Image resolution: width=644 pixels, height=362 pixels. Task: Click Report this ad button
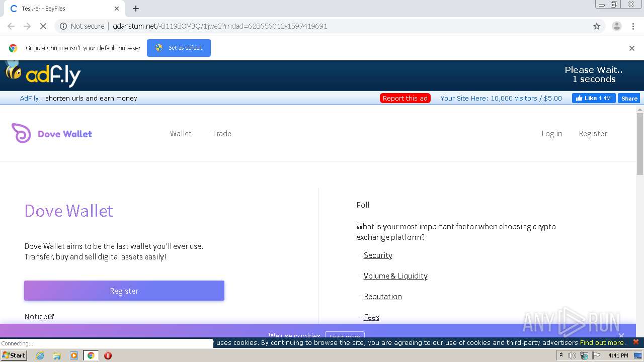click(405, 98)
